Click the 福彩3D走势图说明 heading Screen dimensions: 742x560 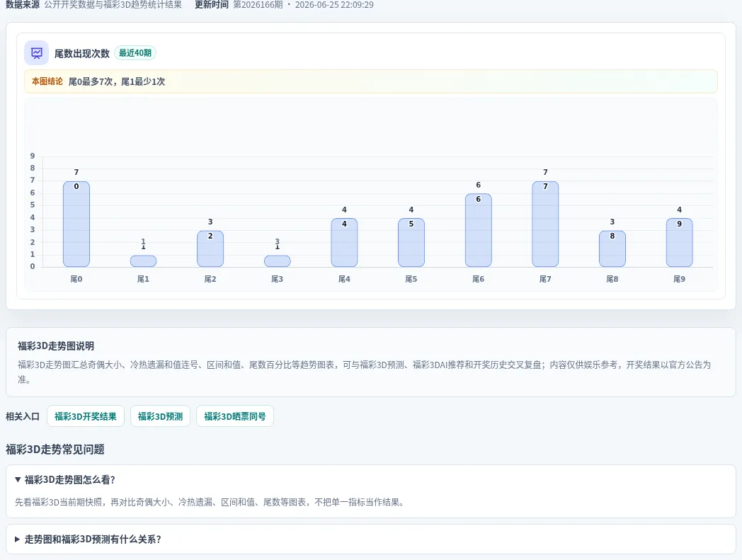(56, 346)
